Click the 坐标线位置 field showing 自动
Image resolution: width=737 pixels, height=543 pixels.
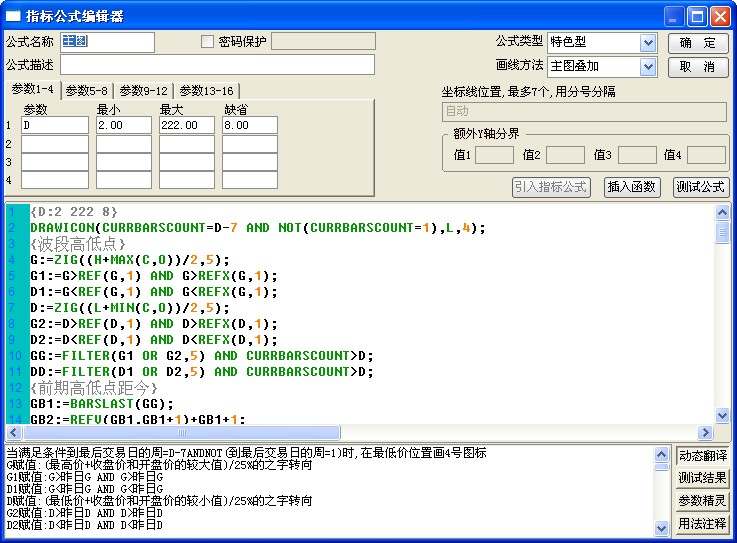click(x=584, y=112)
